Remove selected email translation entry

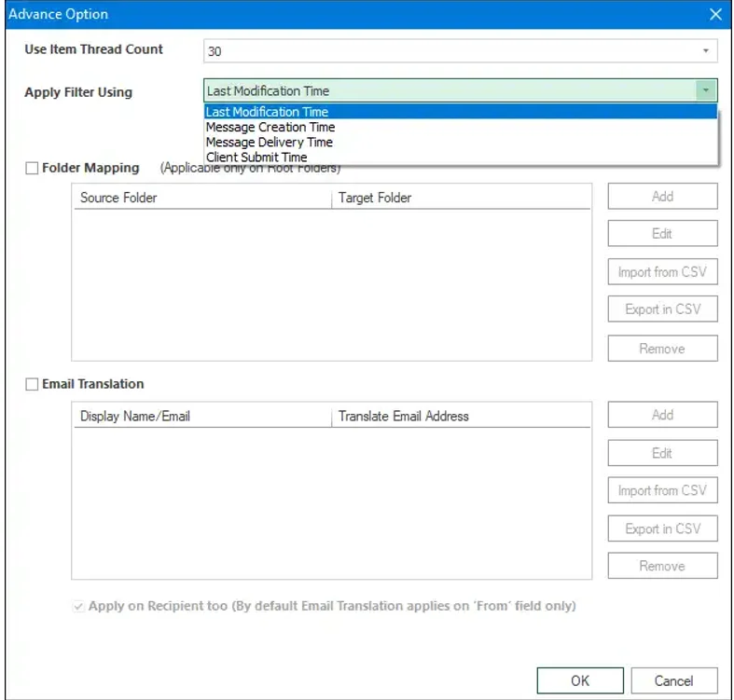(x=662, y=566)
